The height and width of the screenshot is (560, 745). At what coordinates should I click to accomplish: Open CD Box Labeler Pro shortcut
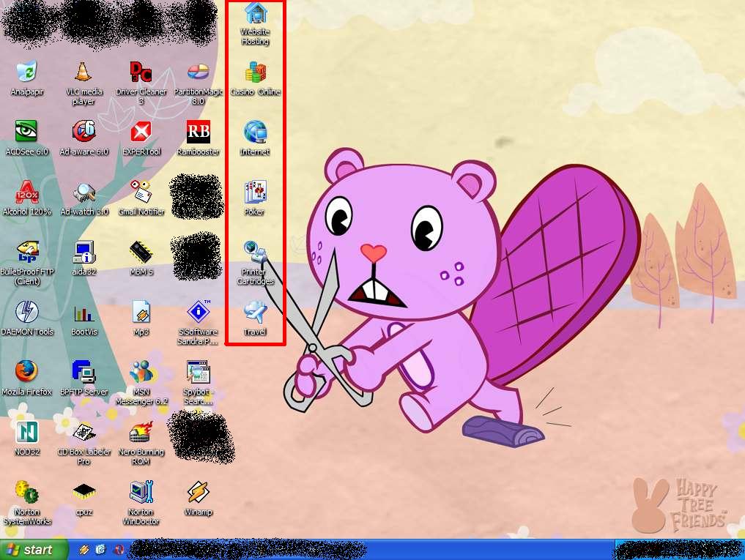84,432
